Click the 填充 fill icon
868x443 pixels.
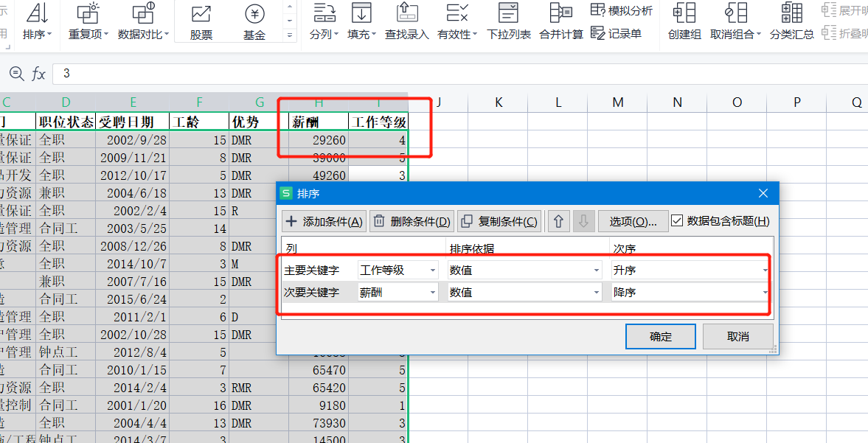(361, 13)
